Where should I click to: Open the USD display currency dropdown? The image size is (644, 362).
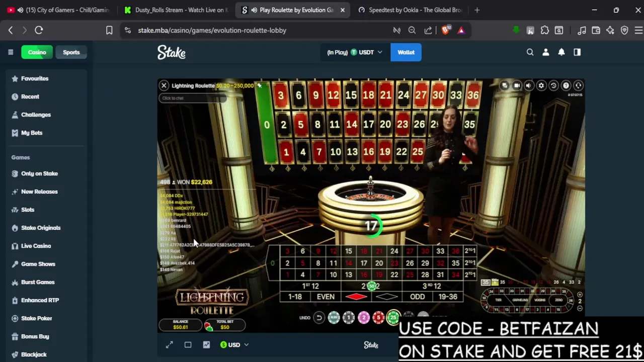tap(234, 345)
